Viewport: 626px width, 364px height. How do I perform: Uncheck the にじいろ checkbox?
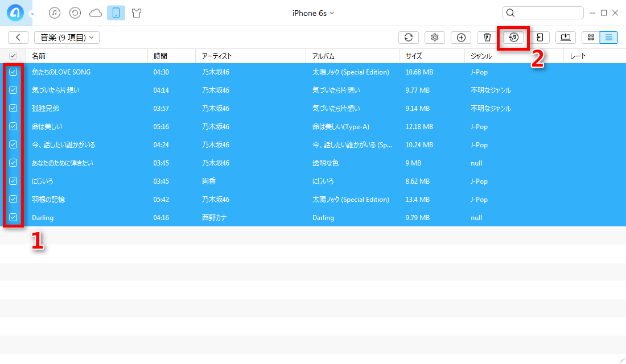pyautogui.click(x=13, y=181)
